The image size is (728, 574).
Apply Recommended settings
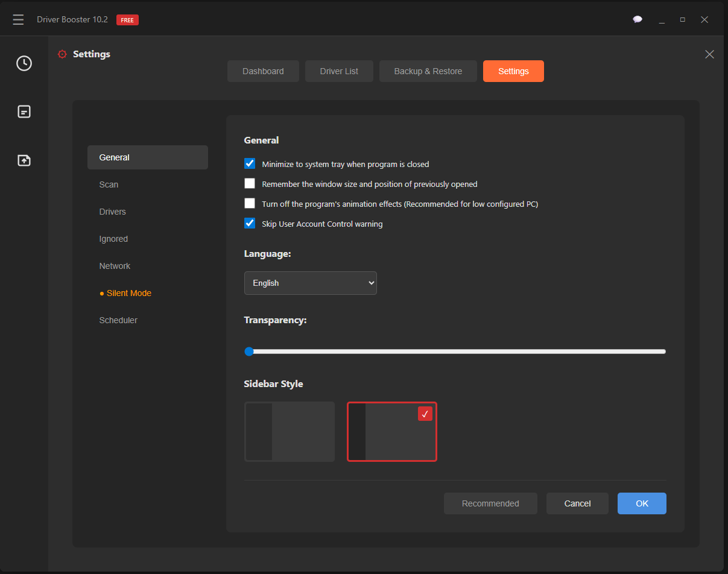coord(490,503)
